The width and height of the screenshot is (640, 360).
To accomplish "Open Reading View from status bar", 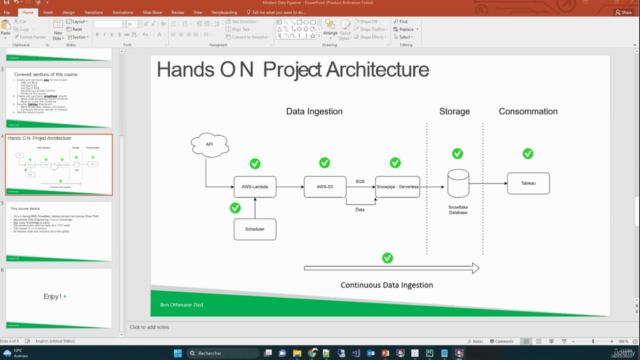I will click(x=551, y=341).
